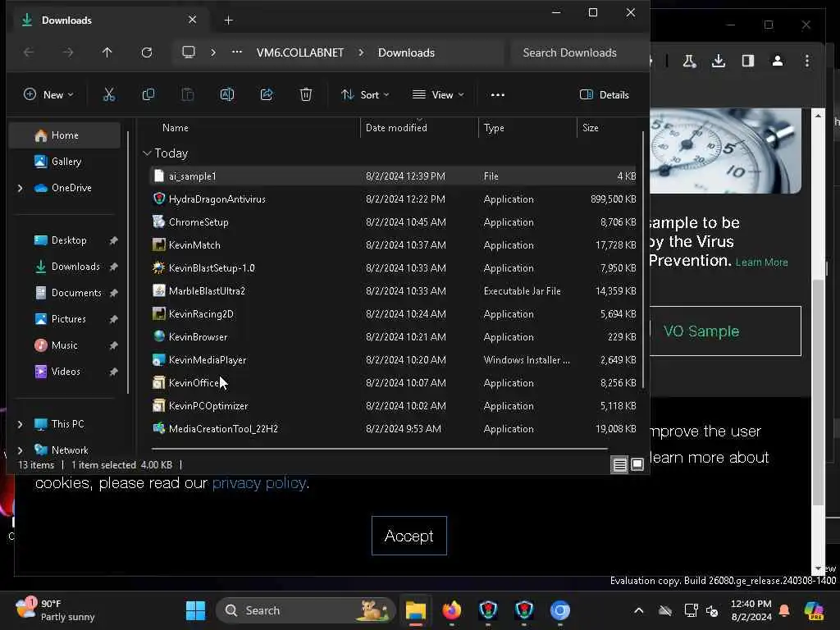
Task: Sort by the Date modified column header
Action: pos(419,128)
